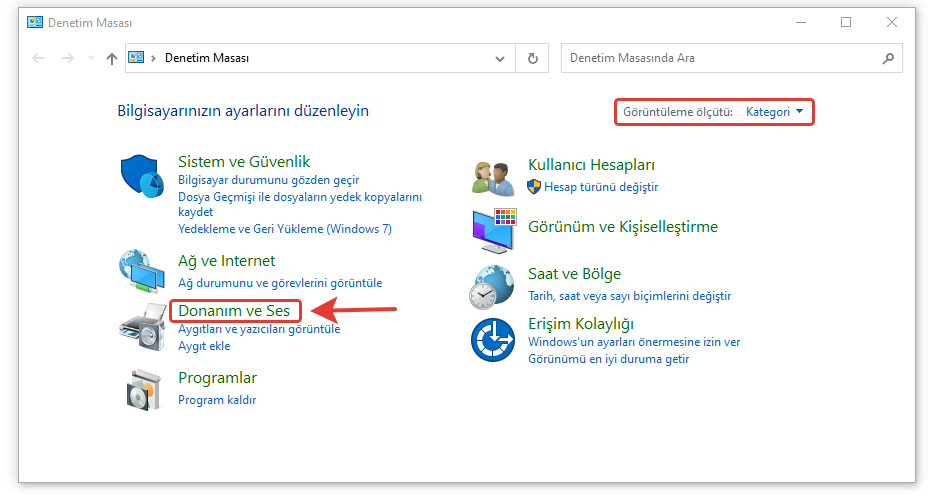Expand the address bar history dropdown
Image resolution: width=936 pixels, height=497 pixels.
501,58
